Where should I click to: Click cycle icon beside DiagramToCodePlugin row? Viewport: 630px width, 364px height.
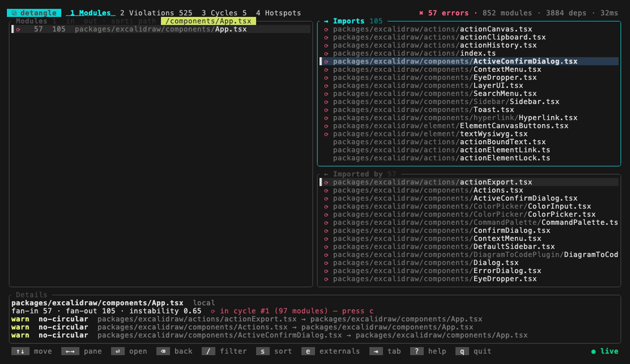[x=326, y=255]
